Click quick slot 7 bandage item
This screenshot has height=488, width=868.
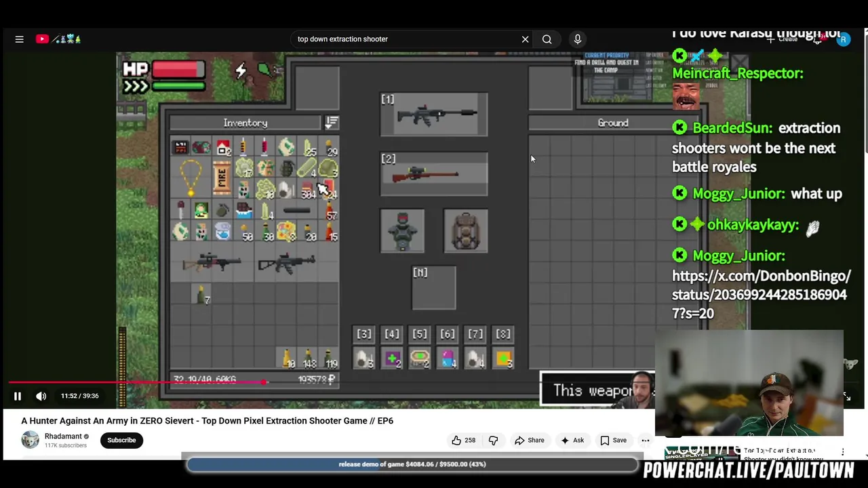tap(475, 359)
